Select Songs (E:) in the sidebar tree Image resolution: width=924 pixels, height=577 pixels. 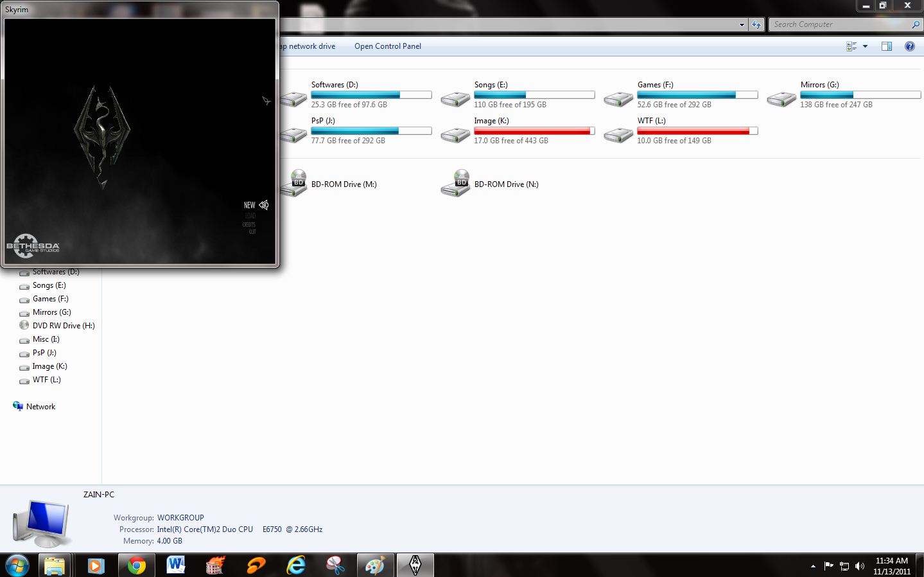[x=49, y=285]
